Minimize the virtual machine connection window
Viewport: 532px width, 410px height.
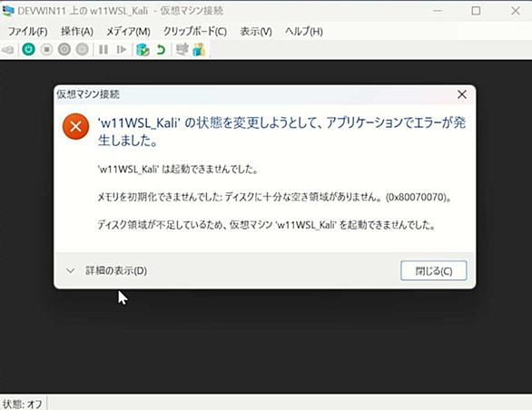coord(438,11)
